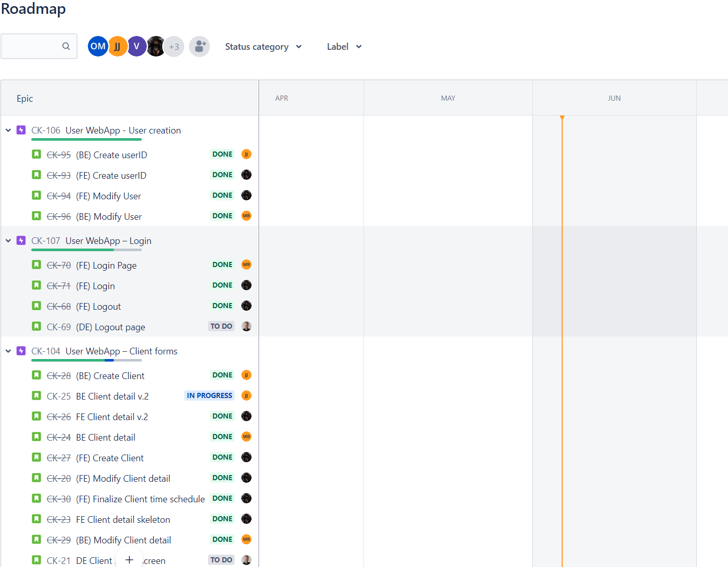The width and height of the screenshot is (728, 567).
Task: Collapse the CK-104 Client forms epic
Action: click(8, 351)
